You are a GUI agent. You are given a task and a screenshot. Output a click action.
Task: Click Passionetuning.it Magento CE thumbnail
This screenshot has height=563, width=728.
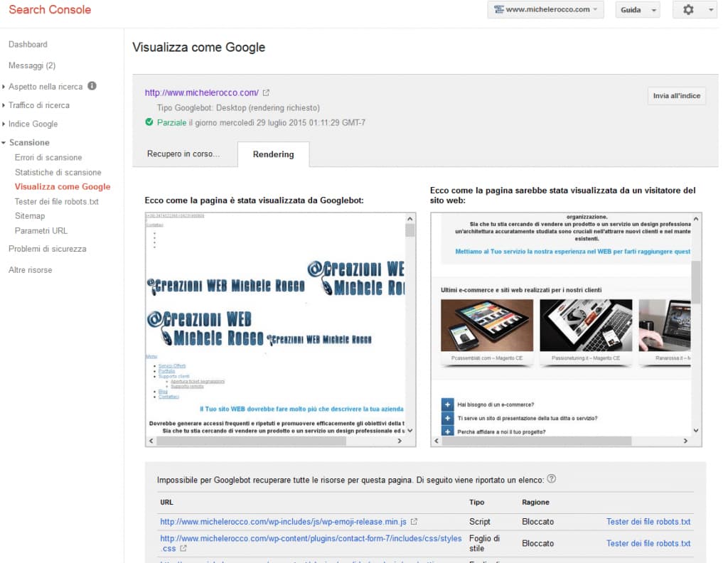point(586,326)
